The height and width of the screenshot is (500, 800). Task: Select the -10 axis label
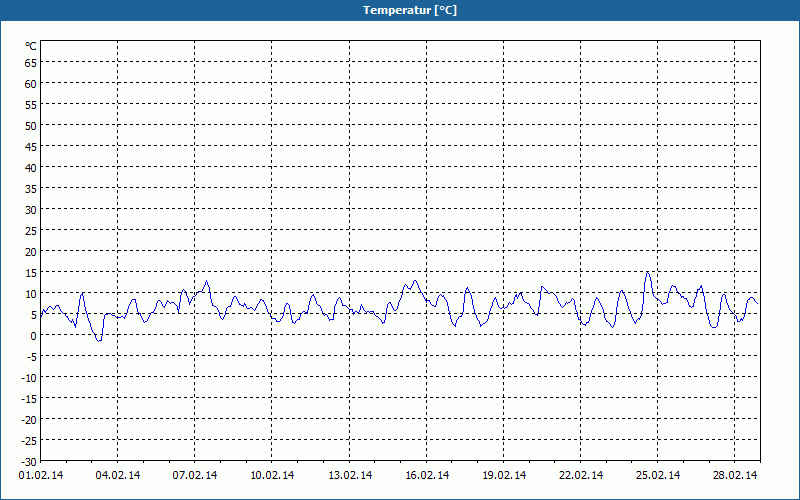(x=29, y=378)
